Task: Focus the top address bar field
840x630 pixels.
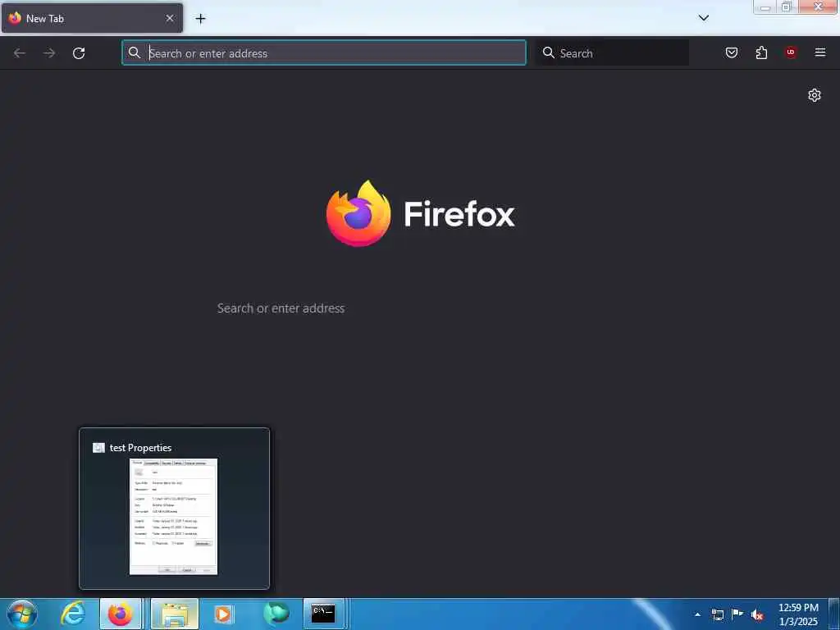Action: click(x=324, y=53)
